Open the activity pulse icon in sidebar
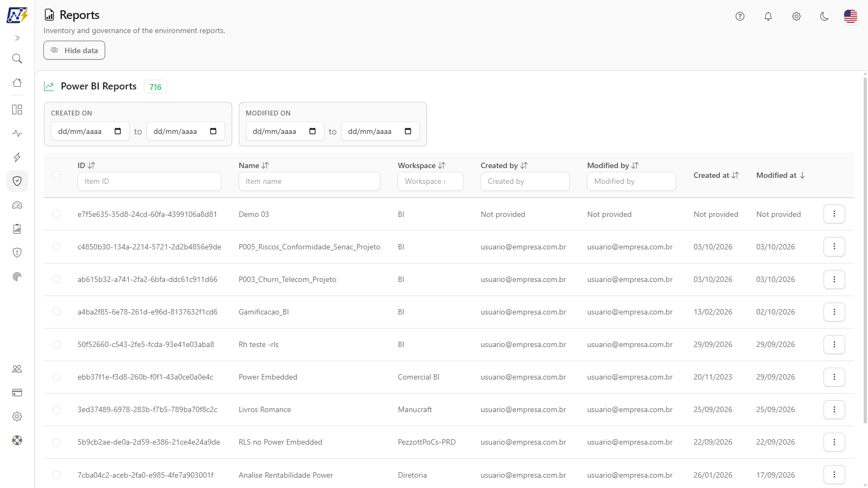Viewport: 868px width, 488px height. (x=17, y=133)
